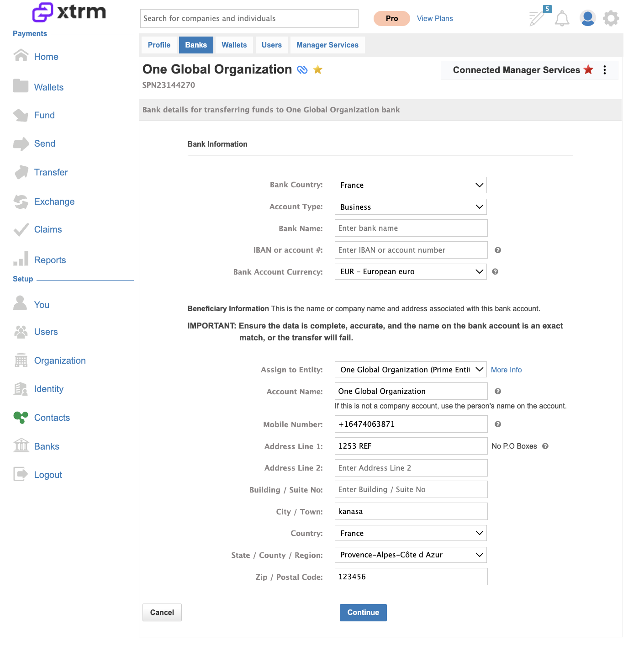Viewport: 644px width, 657px height.
Task: Click the help icon next to IBAN field
Action: [498, 250]
